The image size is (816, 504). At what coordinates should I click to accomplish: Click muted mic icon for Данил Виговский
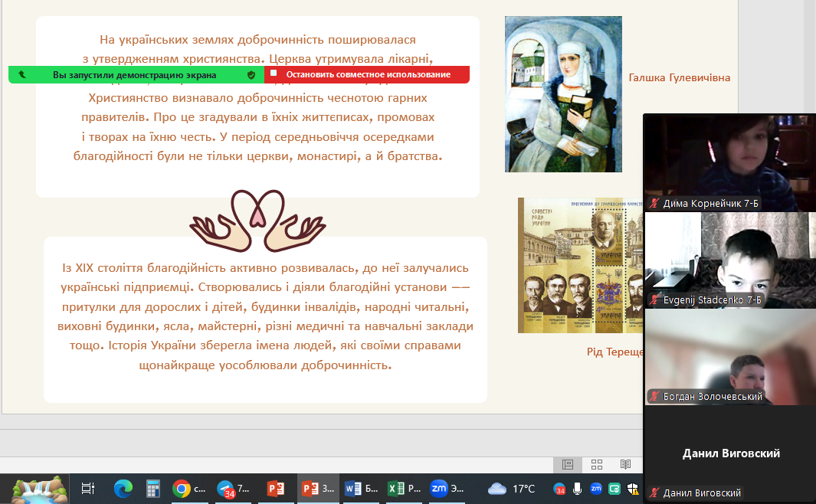[x=654, y=493]
